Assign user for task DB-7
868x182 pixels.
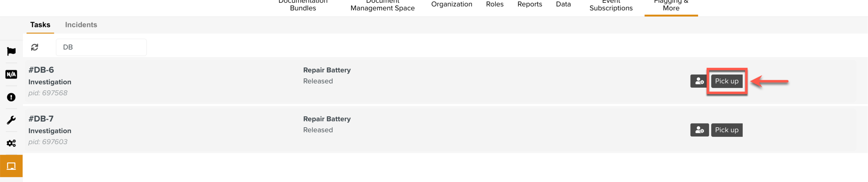pyautogui.click(x=699, y=130)
